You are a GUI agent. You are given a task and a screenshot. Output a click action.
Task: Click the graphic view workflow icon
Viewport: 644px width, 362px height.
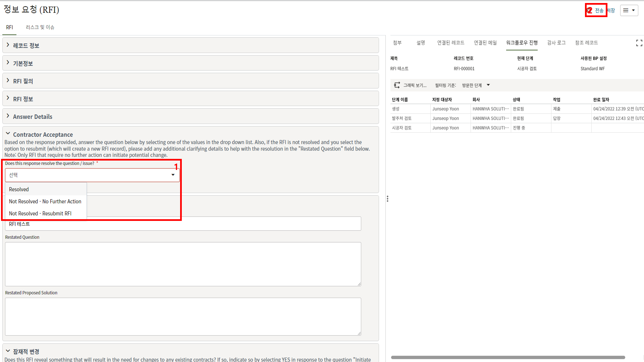(x=397, y=85)
